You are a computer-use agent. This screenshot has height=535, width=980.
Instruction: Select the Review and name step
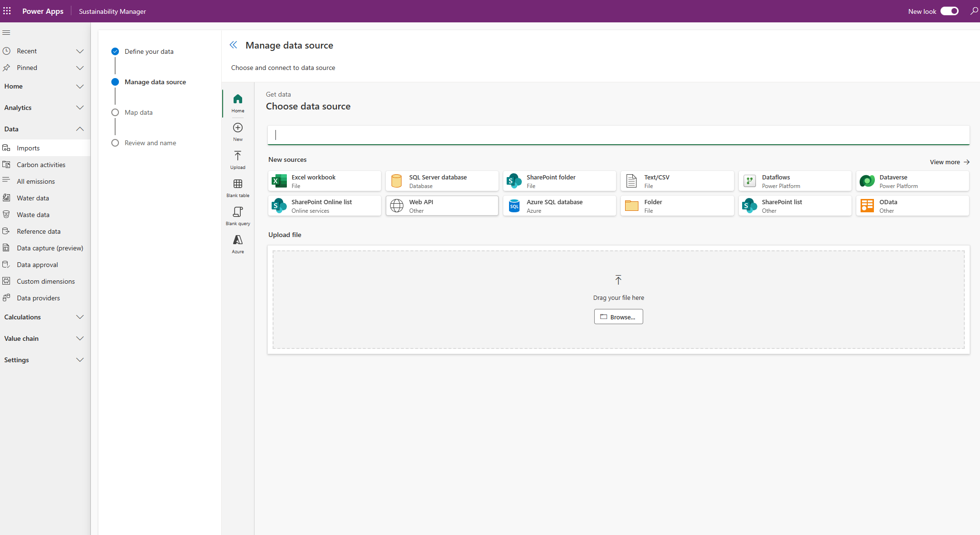tap(144, 143)
